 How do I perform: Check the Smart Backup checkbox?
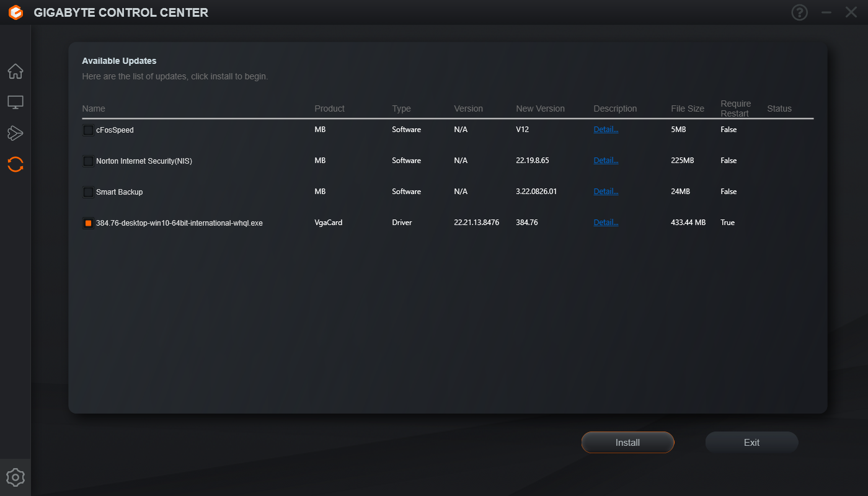tap(88, 192)
